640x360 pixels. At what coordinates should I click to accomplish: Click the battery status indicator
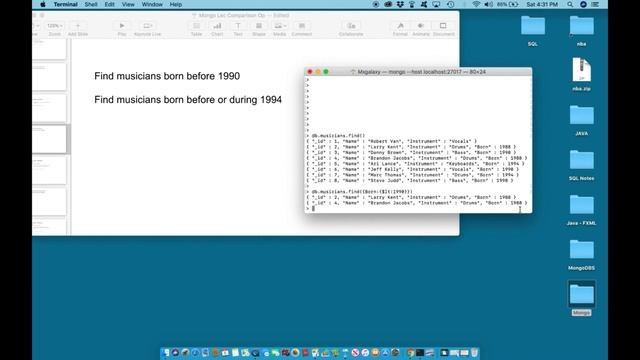click(508, 4)
